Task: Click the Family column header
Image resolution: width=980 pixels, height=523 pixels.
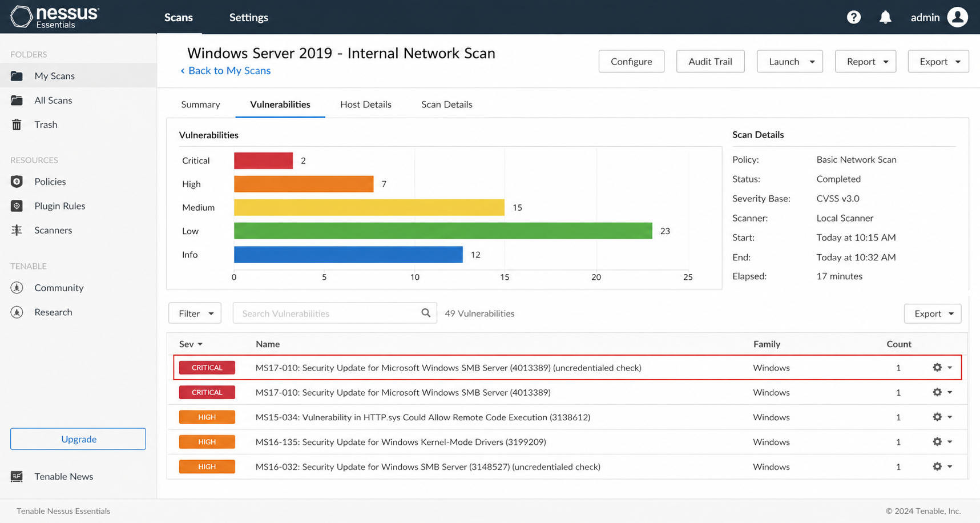Action: click(767, 344)
